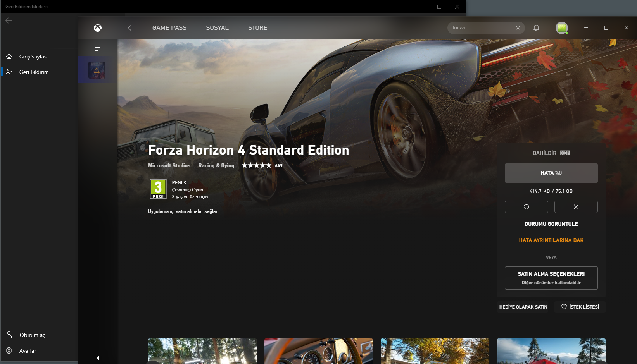Open the first forest screenshot thumbnail

tap(202, 351)
